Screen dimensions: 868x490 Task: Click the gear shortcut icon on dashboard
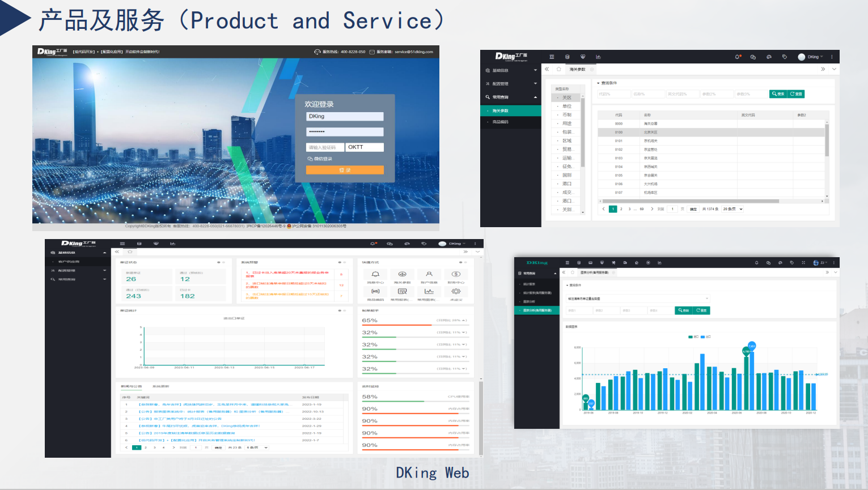tap(456, 291)
